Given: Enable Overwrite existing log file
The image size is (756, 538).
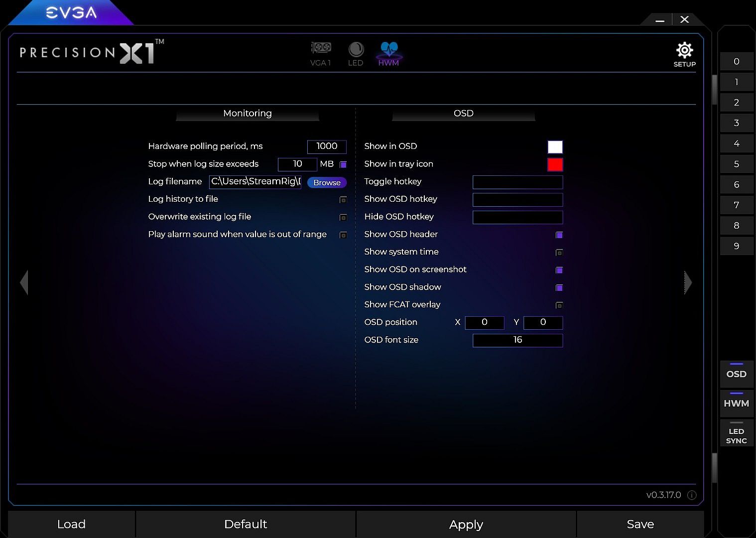Looking at the screenshot, I should pyautogui.click(x=343, y=217).
